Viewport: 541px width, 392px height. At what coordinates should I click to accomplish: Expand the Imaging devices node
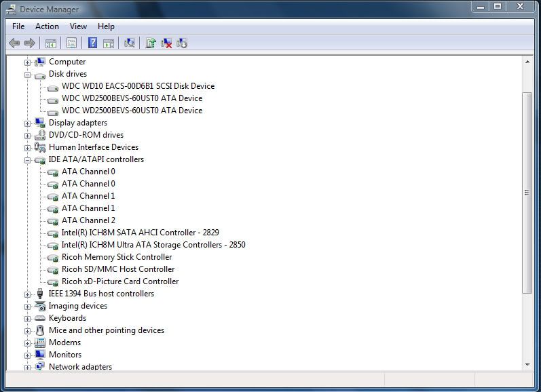[27, 307]
